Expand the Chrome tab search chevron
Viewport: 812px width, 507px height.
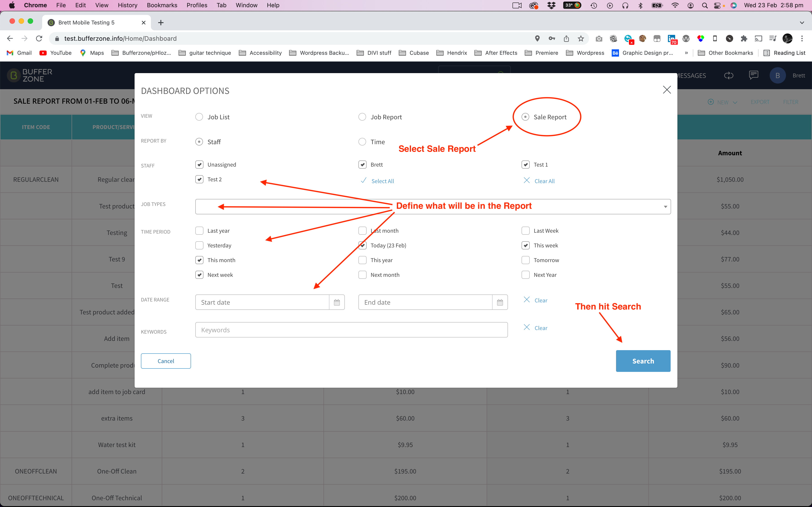pos(802,22)
